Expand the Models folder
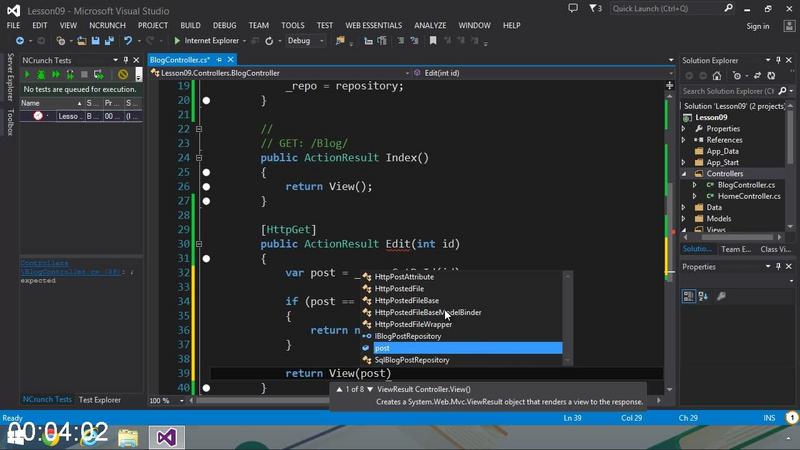The height and width of the screenshot is (450, 800). click(x=684, y=218)
